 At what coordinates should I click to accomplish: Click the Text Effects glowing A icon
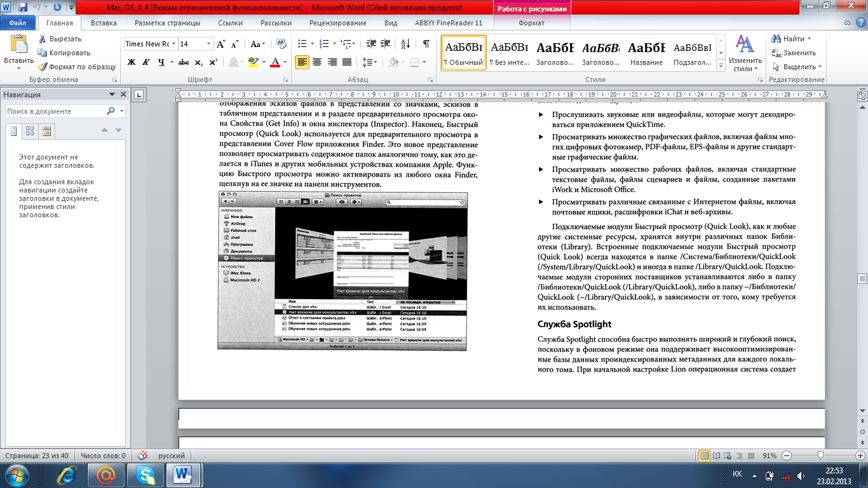(233, 62)
